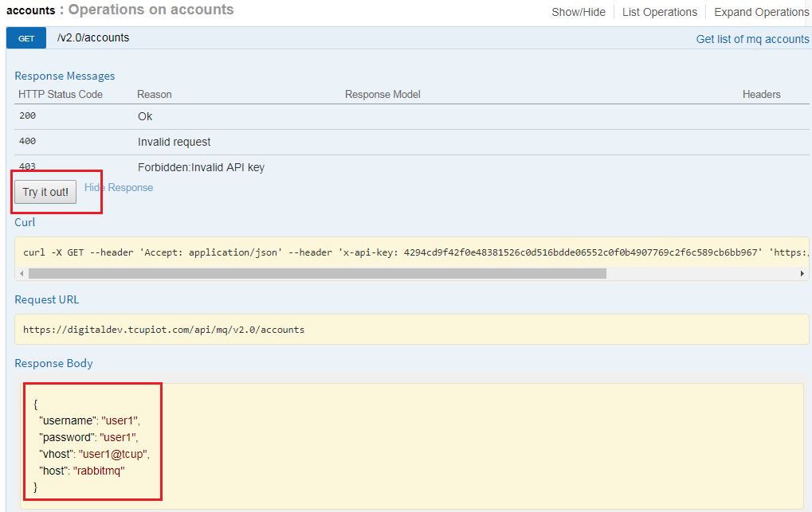
Task: Click the curl command scrollbar right arrow
Action: 802,273
